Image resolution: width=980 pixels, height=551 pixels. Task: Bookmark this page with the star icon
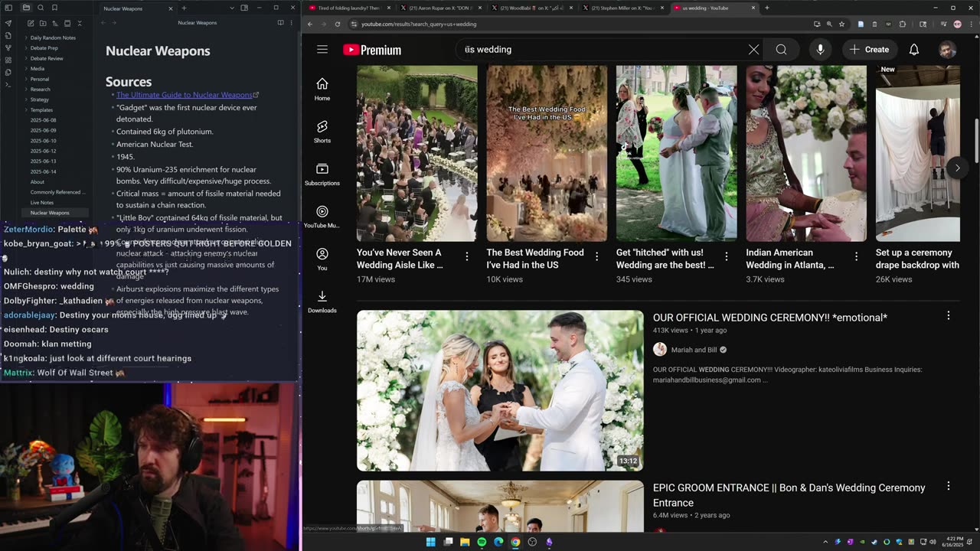[x=841, y=24]
